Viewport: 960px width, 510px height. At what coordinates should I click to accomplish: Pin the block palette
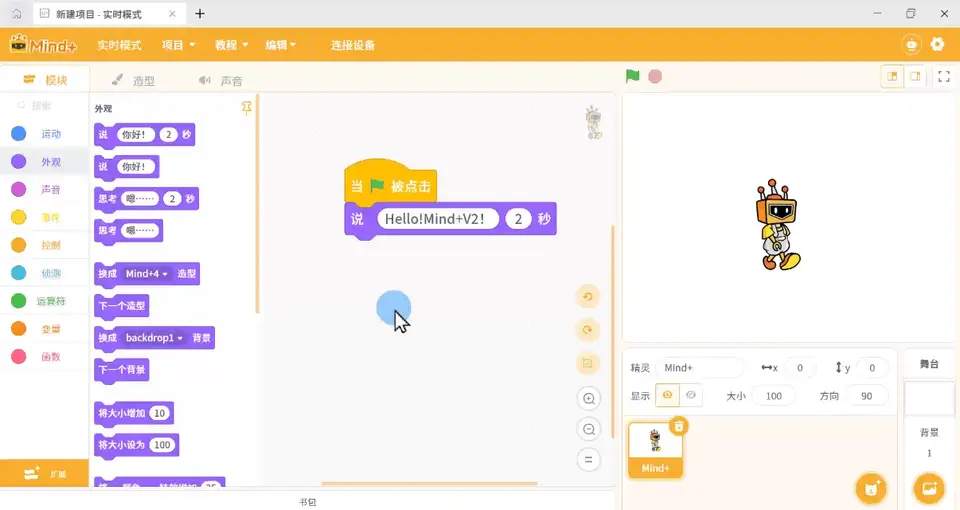(246, 108)
